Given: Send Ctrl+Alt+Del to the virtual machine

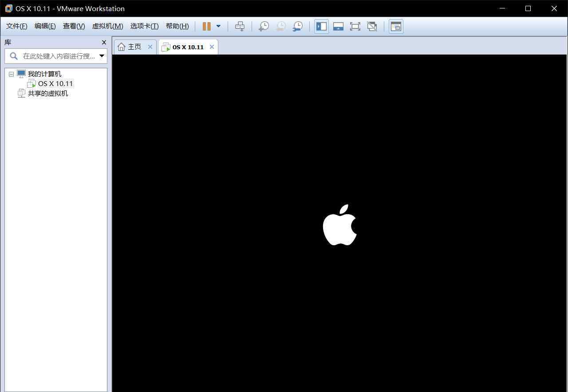Looking at the screenshot, I should [240, 26].
